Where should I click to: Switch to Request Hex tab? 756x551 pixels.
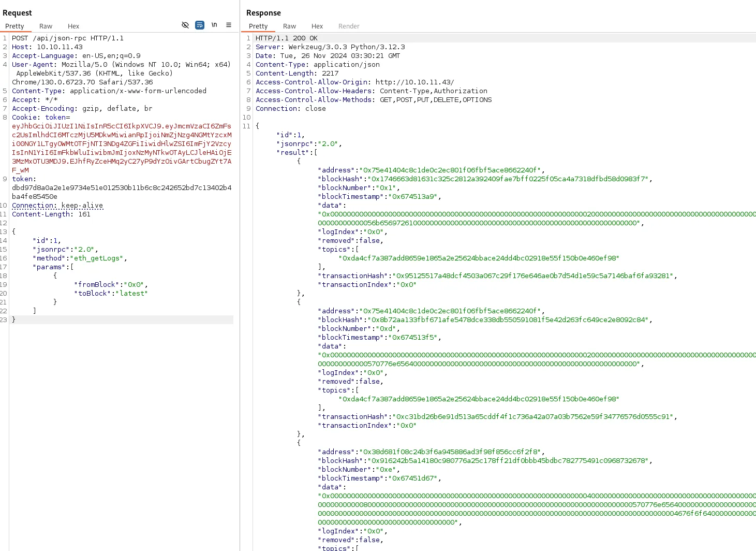coord(73,26)
